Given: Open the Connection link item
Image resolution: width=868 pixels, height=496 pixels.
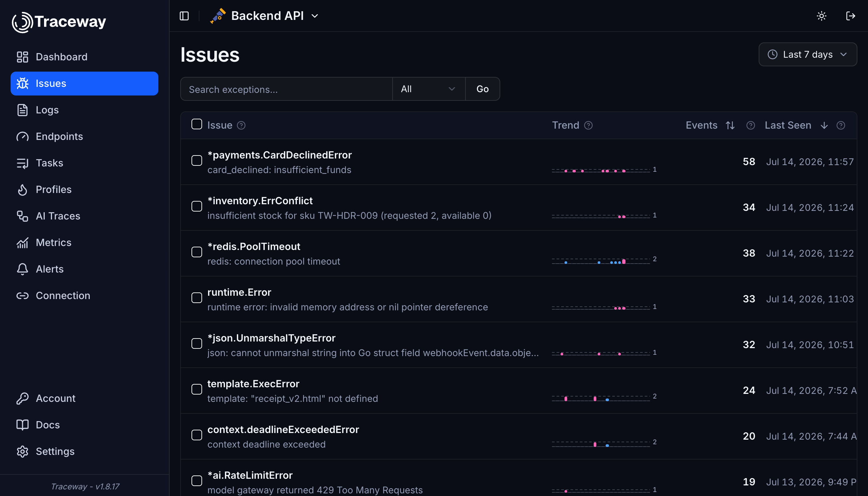Looking at the screenshot, I should click(84, 296).
